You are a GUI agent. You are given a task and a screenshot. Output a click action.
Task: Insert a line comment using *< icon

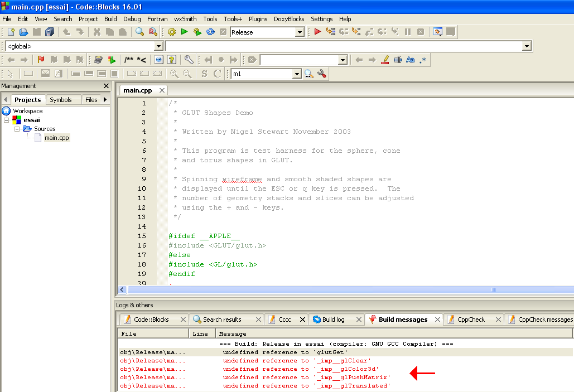tap(141, 60)
